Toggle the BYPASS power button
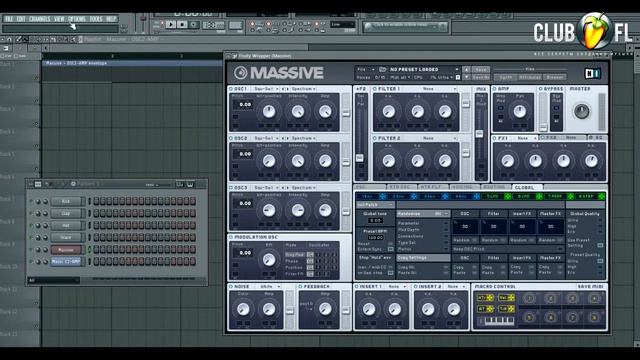The height and width of the screenshot is (360, 640). (x=541, y=89)
